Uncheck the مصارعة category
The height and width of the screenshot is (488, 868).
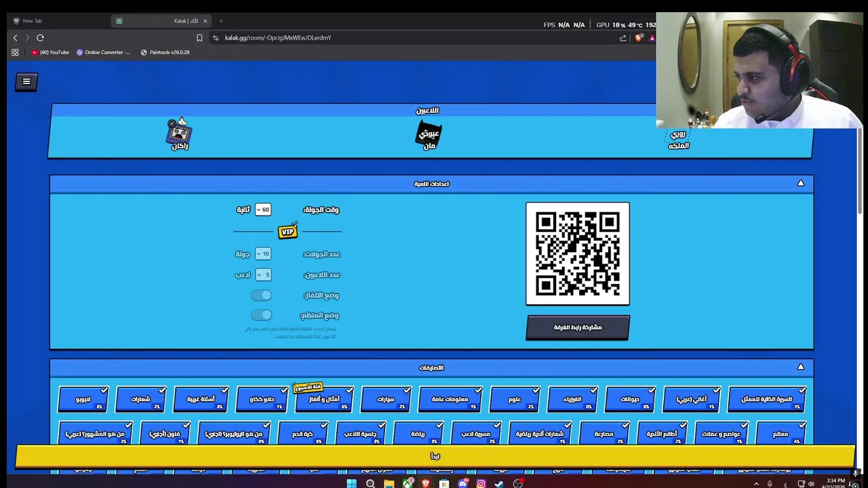pyautogui.click(x=604, y=434)
